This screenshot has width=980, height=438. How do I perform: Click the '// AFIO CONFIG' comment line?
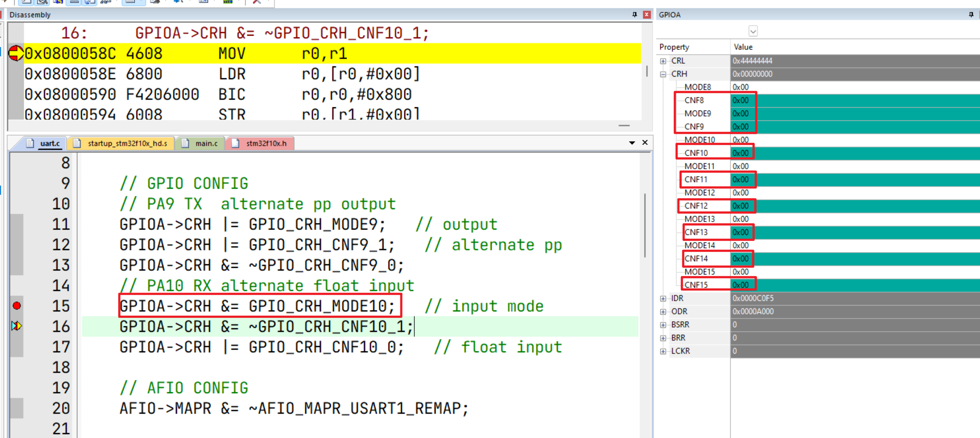[x=184, y=388]
